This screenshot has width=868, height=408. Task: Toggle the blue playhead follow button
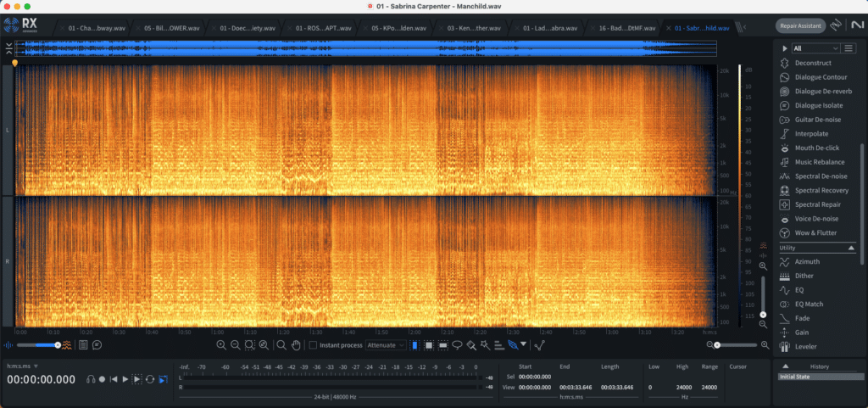click(x=163, y=379)
